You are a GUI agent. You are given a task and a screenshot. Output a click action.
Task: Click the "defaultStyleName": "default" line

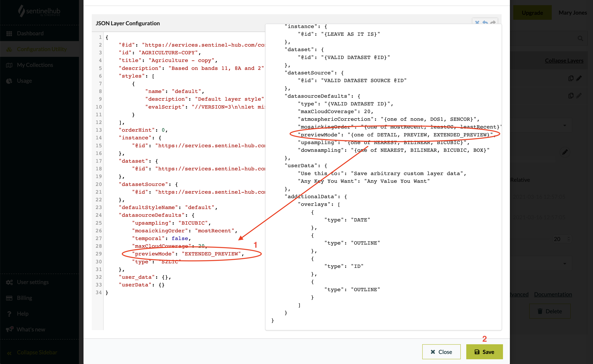click(168, 207)
